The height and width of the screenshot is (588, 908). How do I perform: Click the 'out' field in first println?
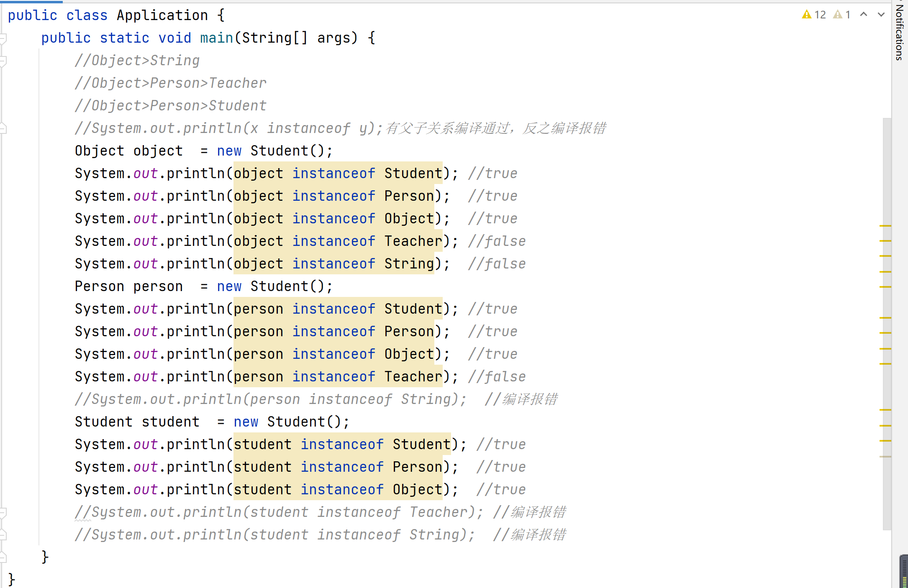145,174
